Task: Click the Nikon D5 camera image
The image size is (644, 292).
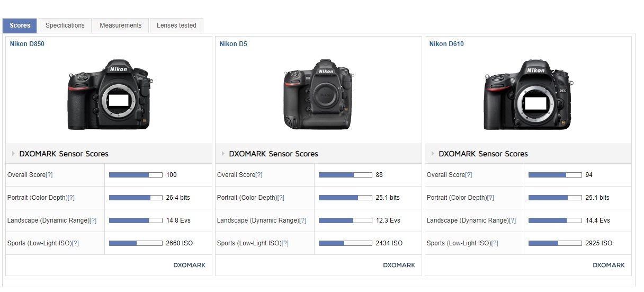Action: pyautogui.click(x=319, y=95)
